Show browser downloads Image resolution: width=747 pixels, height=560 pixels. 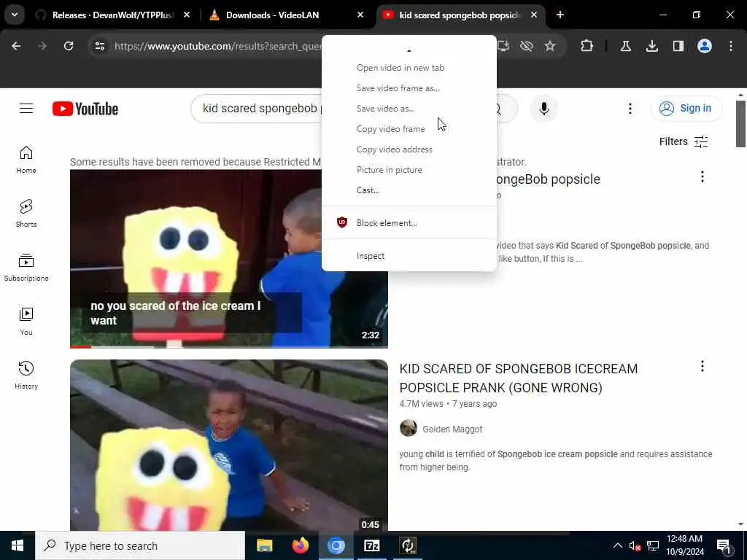651,46
